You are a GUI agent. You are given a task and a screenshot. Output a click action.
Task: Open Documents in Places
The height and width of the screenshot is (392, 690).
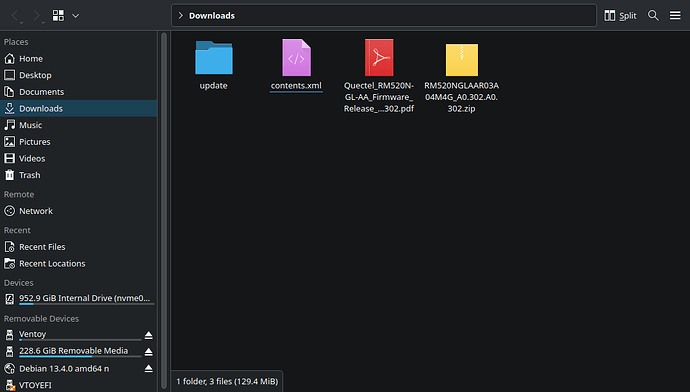point(78,92)
